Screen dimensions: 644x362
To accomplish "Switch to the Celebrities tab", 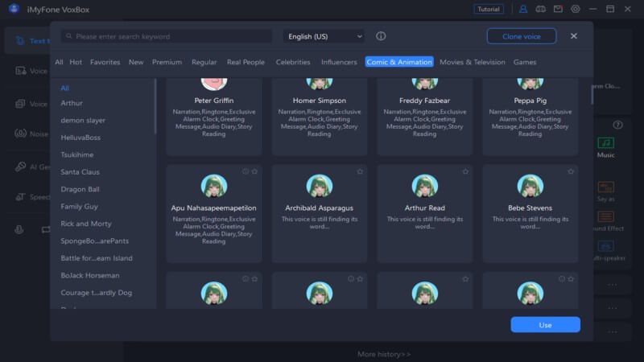I will coord(293,62).
